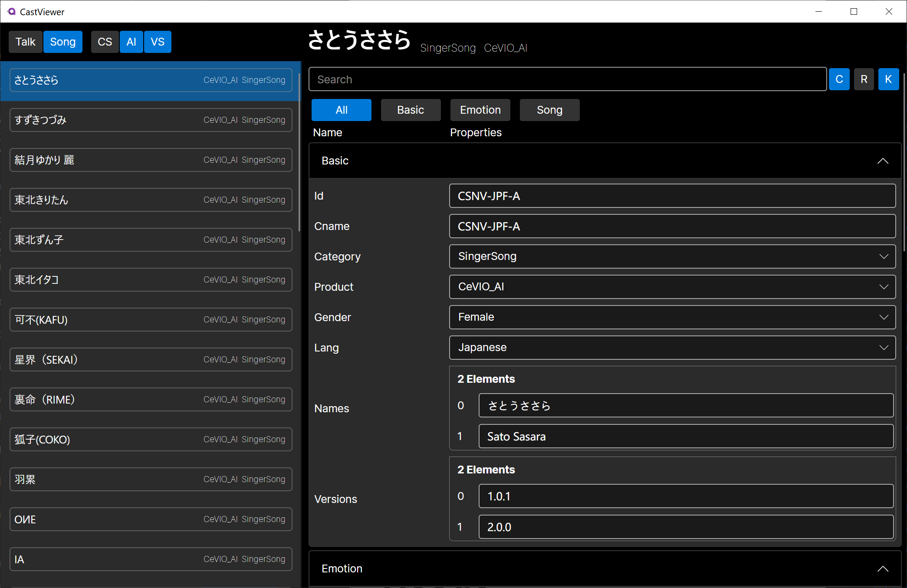Select the Basic properties tab

[410, 110]
